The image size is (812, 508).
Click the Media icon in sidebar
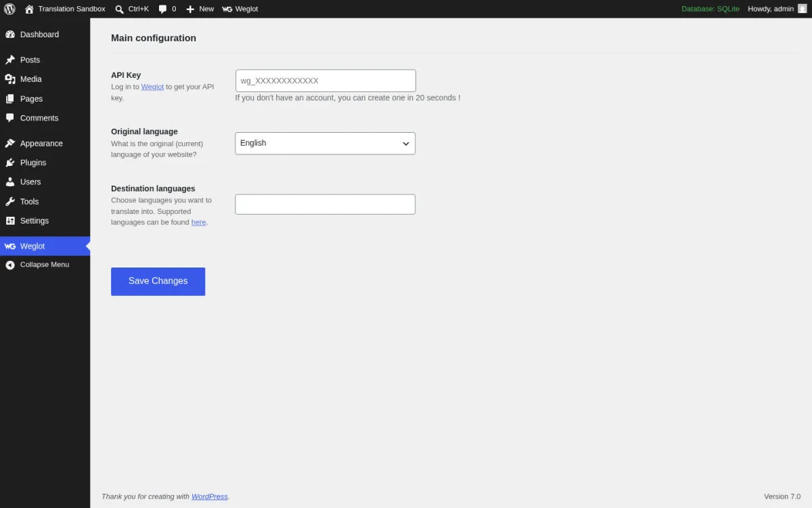coord(10,79)
